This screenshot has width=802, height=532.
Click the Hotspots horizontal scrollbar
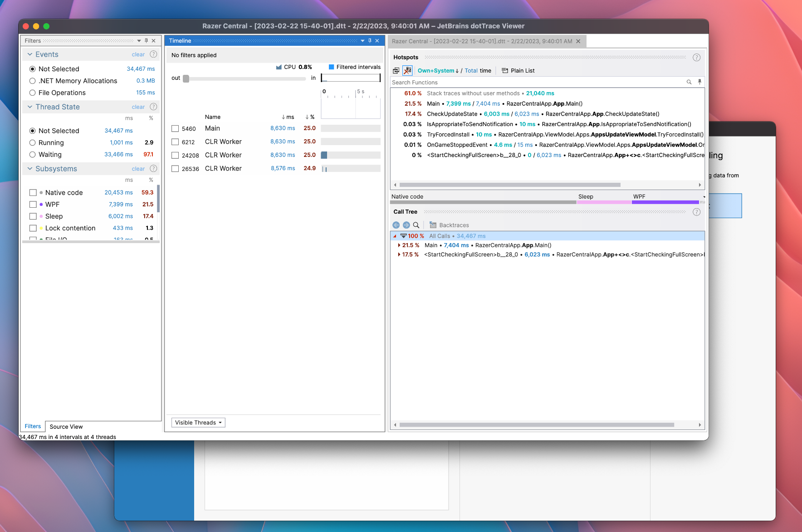510,185
